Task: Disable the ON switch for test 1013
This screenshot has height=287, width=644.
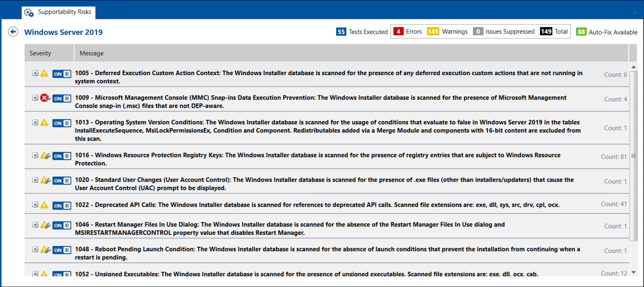Action: pos(62,123)
